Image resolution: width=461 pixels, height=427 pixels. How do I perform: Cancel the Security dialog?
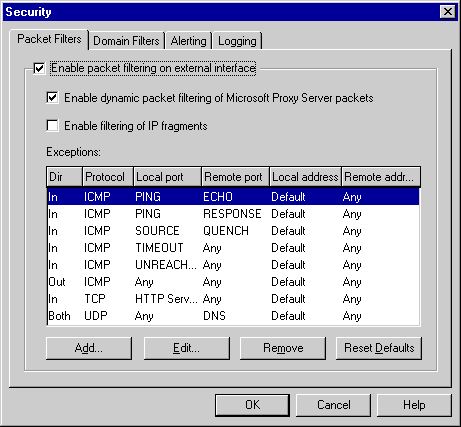click(334, 405)
